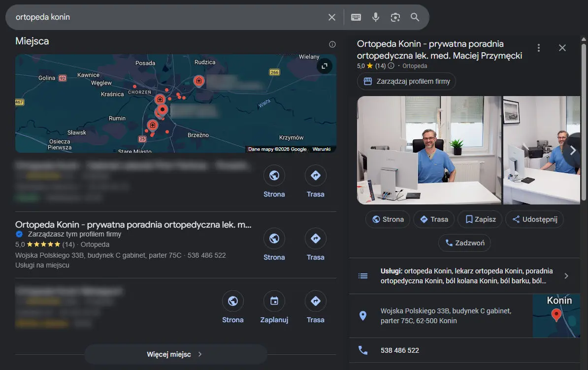The image size is (588, 370).
Task: Click the business title in the right panel
Action: tap(439, 50)
